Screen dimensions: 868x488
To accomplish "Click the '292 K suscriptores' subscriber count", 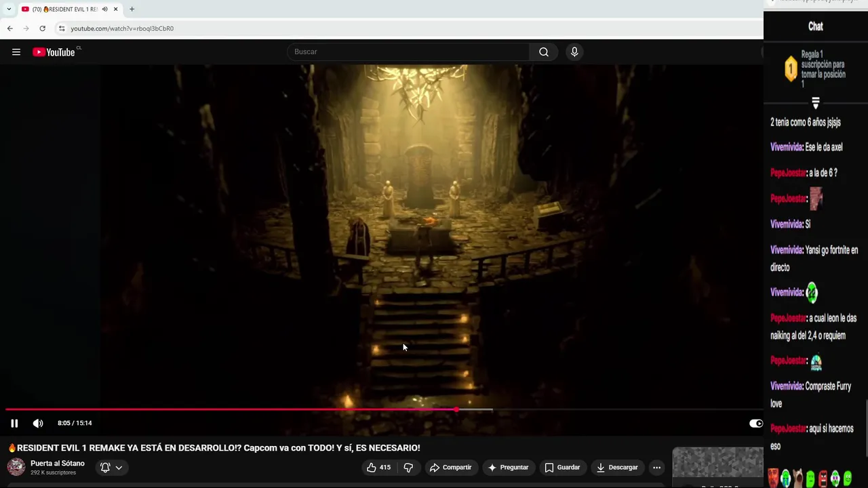I will tap(53, 473).
